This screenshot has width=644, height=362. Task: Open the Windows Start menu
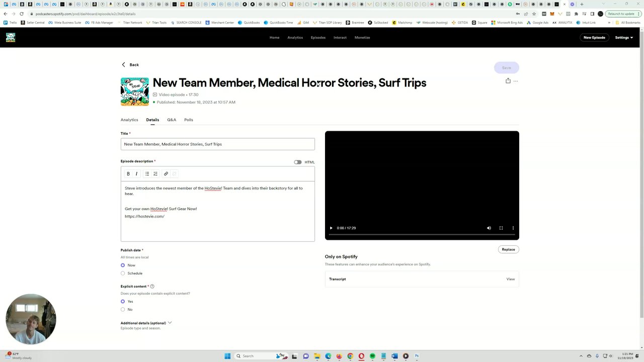coord(227,356)
